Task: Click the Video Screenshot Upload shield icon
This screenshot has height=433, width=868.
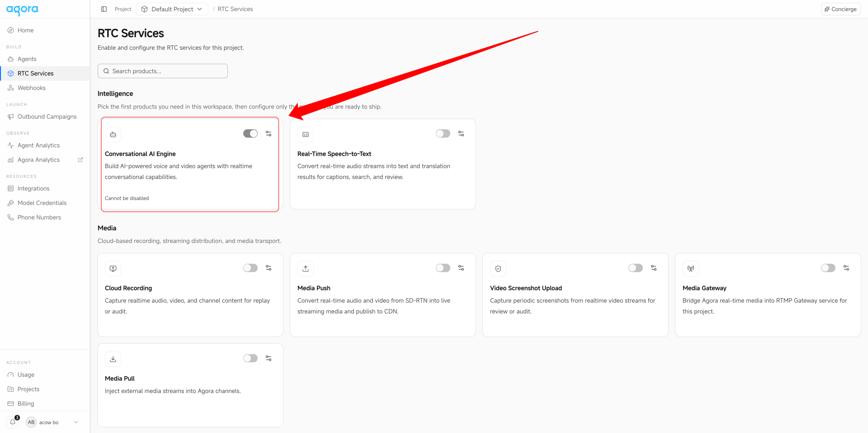Action: (x=498, y=269)
